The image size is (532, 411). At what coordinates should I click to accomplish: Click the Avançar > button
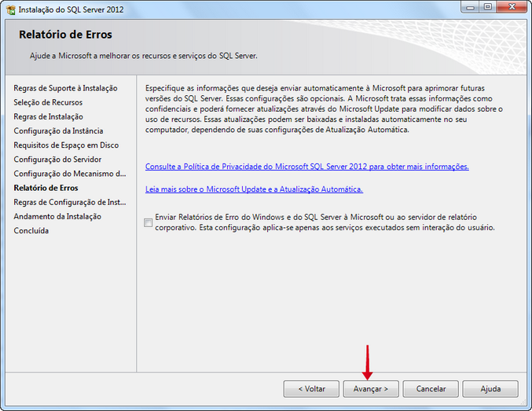pyautogui.click(x=370, y=388)
